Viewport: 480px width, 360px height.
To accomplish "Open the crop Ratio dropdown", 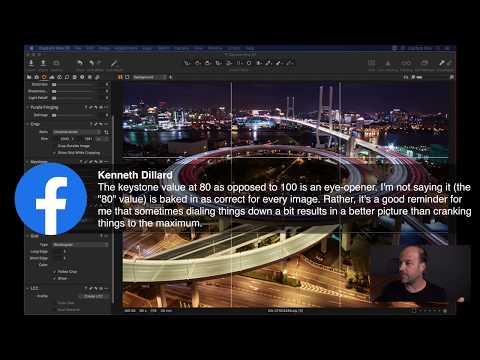I will click(x=77, y=132).
